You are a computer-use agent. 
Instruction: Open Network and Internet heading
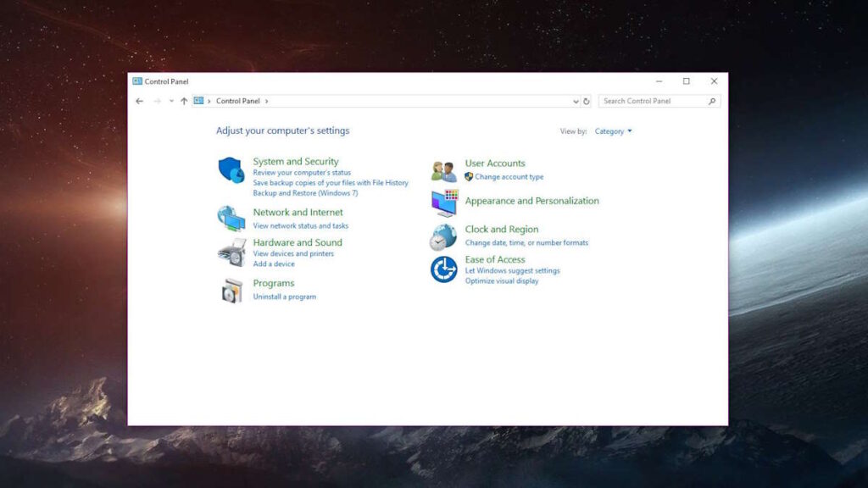(x=298, y=212)
